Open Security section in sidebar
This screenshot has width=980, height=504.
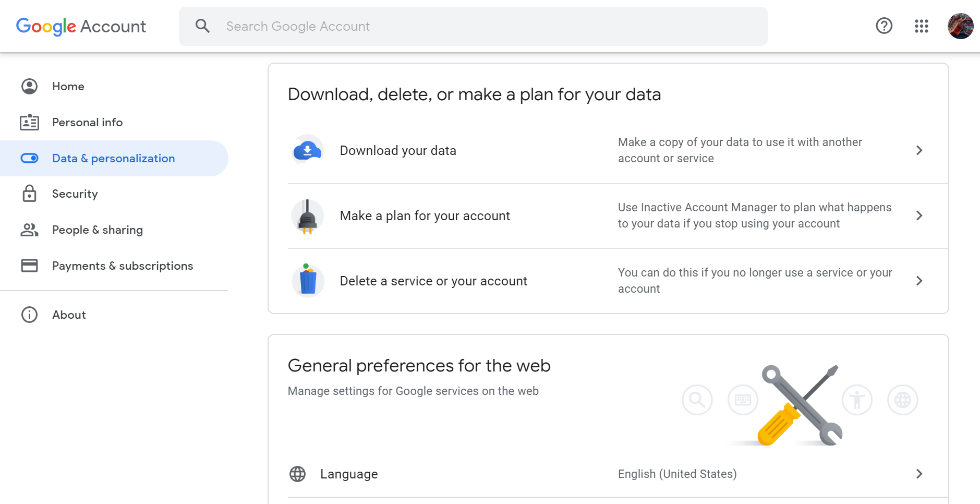pos(114,194)
